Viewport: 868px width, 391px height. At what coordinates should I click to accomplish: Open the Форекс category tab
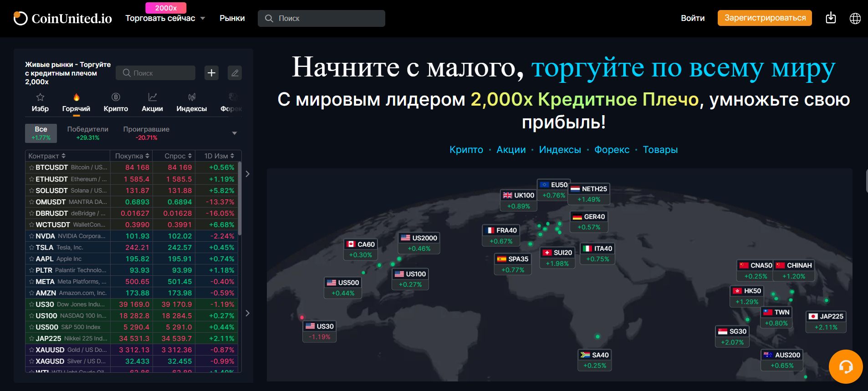pyautogui.click(x=231, y=103)
